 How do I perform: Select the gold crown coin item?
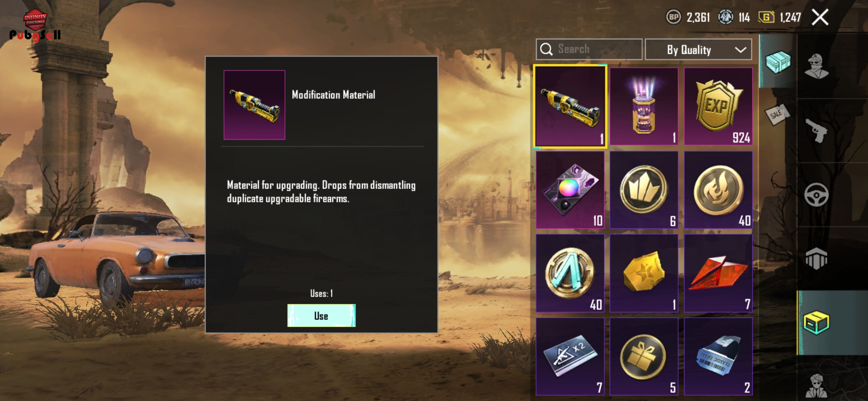pos(644,190)
